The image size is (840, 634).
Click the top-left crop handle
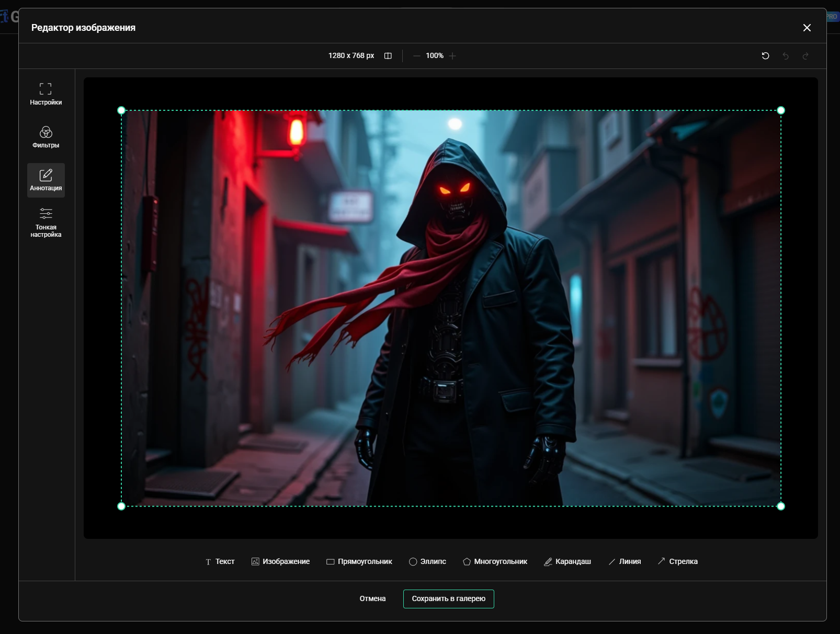[121, 110]
